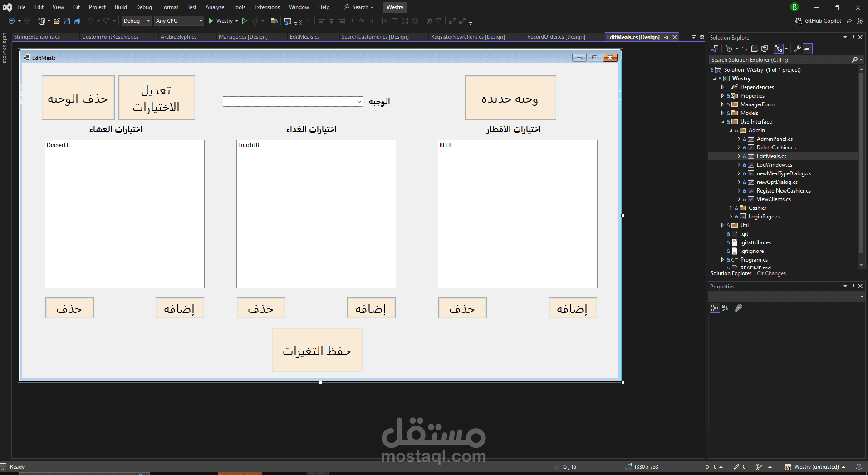Click the وجبه جديده new meal button
868x475 pixels.
click(510, 98)
